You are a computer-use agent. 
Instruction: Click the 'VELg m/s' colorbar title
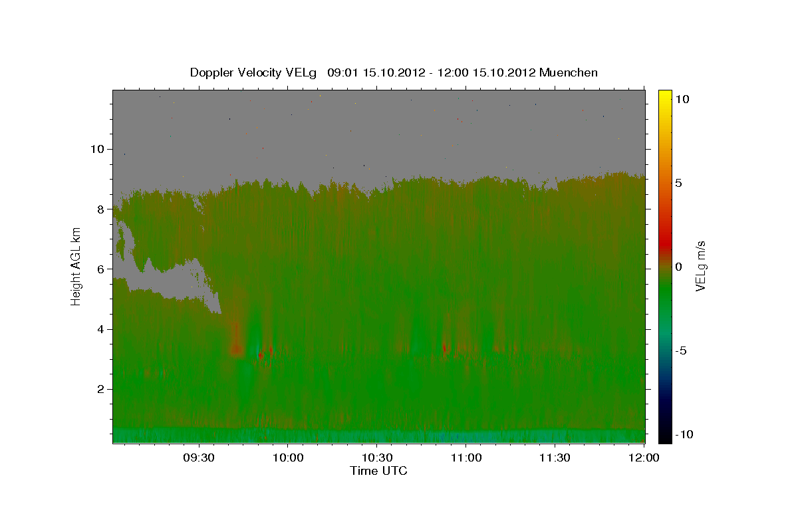700,266
